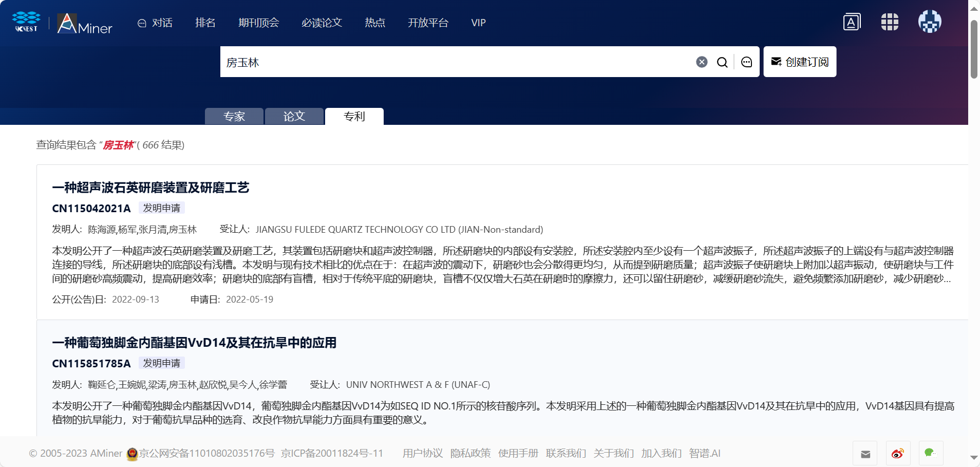
Task: Click the email envelope icon in footer
Action: tap(865, 454)
